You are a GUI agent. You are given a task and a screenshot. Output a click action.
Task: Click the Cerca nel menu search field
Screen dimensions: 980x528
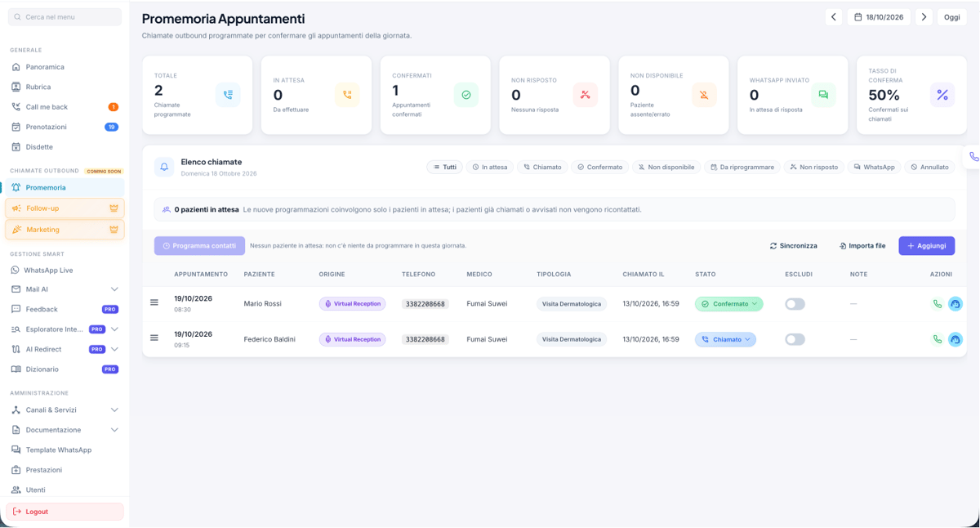tap(65, 16)
